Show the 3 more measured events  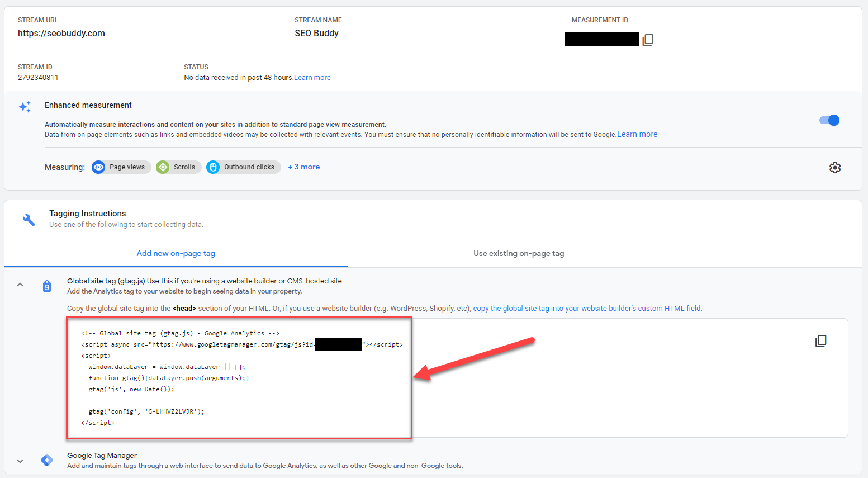click(304, 167)
